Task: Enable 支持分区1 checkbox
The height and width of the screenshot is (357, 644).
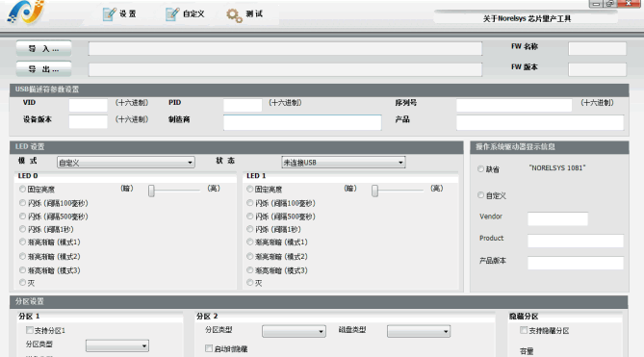Action: 29,330
